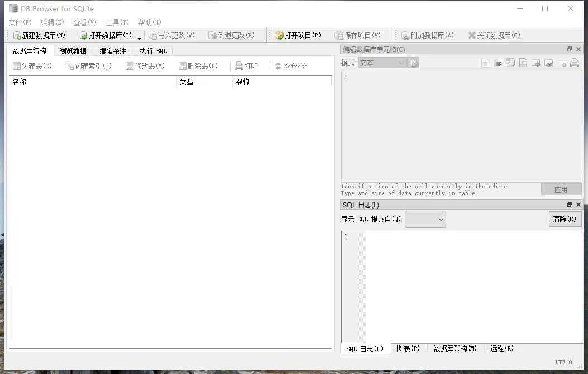
Task: Click 倒退更改 toolbar button
Action: (x=231, y=35)
